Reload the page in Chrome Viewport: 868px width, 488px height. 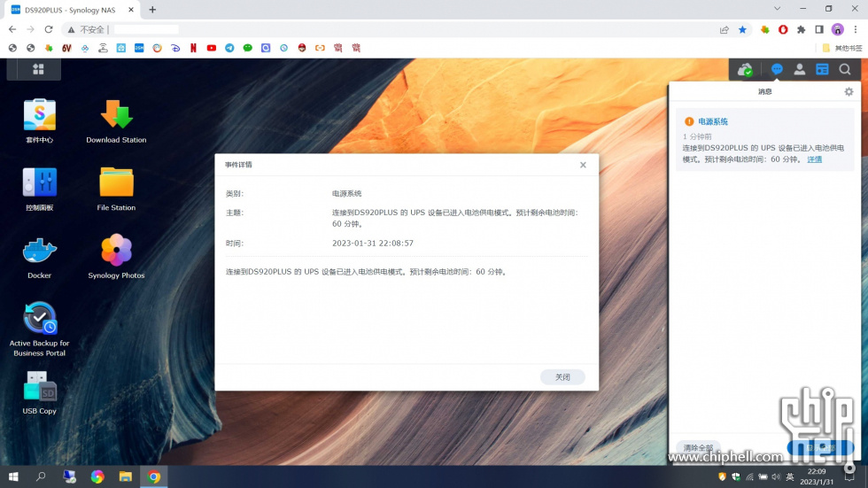click(x=49, y=29)
